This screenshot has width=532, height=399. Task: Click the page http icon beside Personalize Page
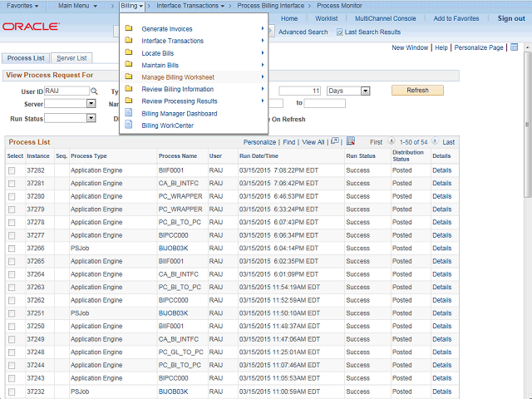(x=515, y=47)
